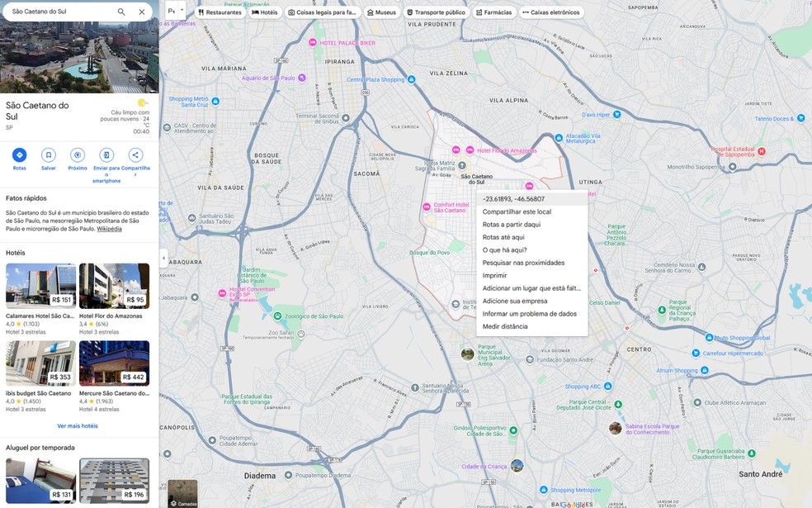Open the Wikipédia link
This screenshot has height=508, width=812.
[x=109, y=229]
